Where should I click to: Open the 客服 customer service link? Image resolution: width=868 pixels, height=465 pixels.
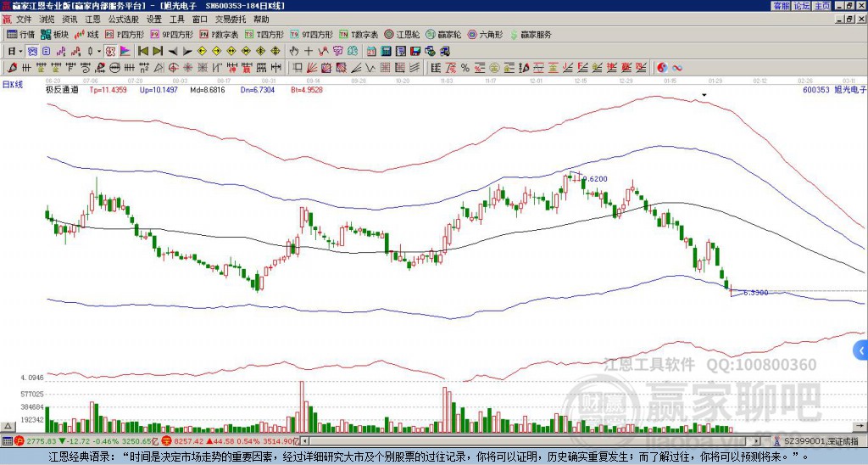[781, 6]
